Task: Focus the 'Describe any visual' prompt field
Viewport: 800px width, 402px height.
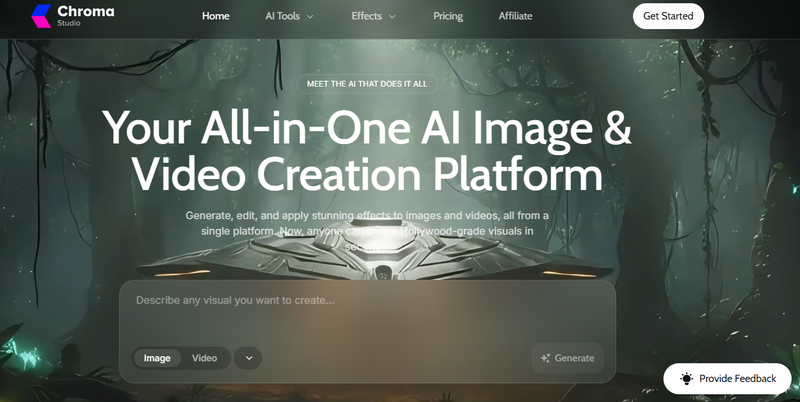Action: [366, 310]
